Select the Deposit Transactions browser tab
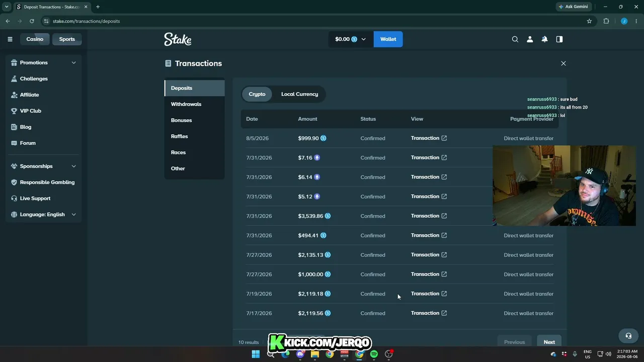This screenshot has height=362, width=644. click(51, 7)
